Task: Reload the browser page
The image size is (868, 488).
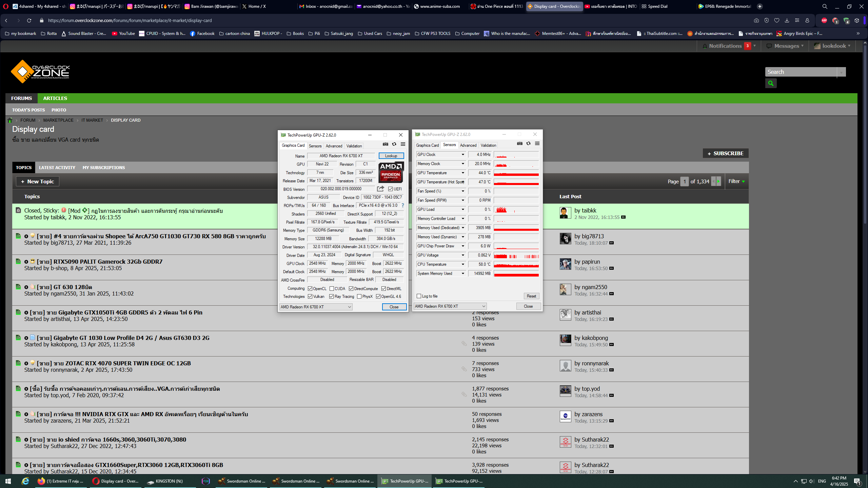Action: 29,20
